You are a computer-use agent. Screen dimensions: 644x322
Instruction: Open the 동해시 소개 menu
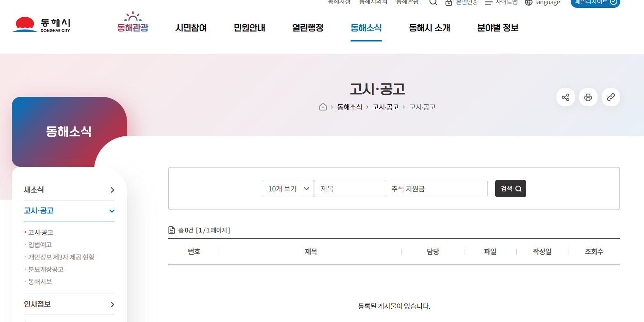coord(429,28)
